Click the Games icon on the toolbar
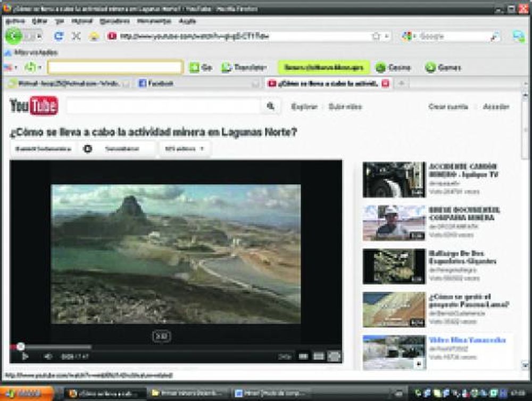 coord(433,68)
